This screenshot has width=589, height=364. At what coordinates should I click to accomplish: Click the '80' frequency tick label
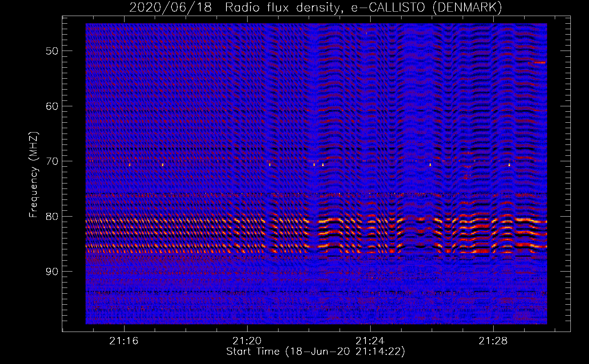[x=52, y=217]
